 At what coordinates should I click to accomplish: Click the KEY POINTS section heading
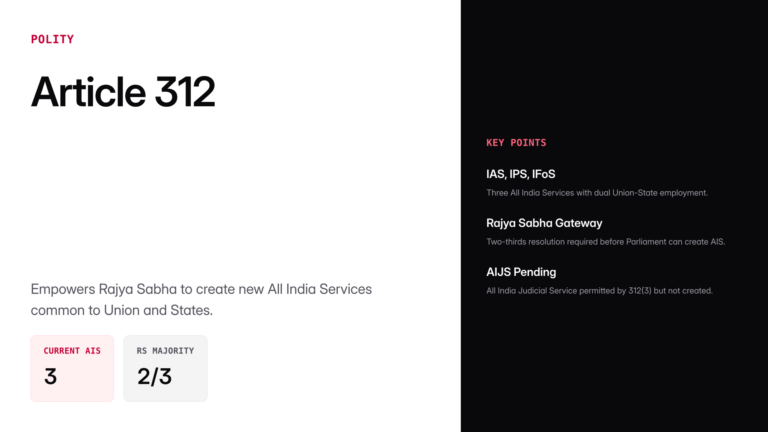click(516, 143)
